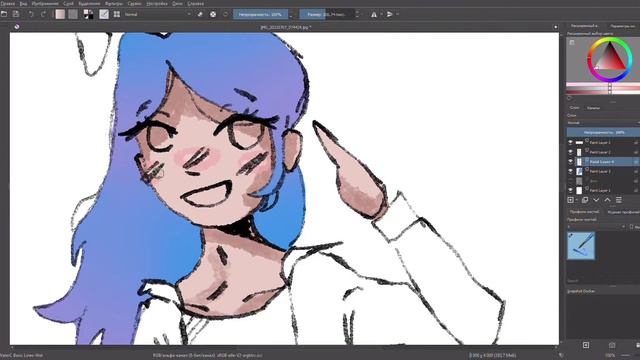This screenshot has height=360, width=640.
Task: Open the brush presets grid
Action: (117, 14)
